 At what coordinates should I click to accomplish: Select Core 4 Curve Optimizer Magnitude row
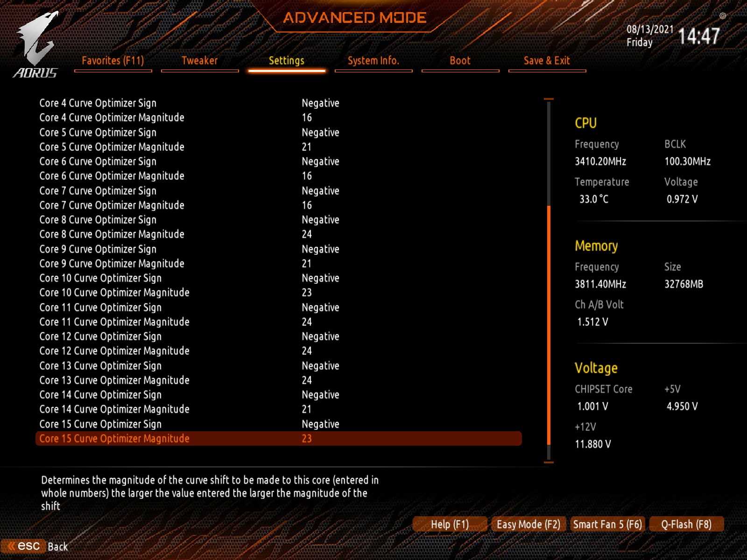[279, 118]
